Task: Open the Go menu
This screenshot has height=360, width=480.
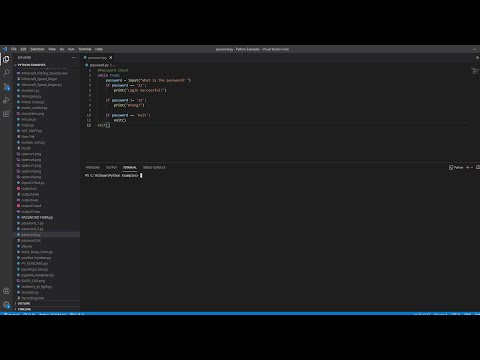Action: tap(62, 49)
